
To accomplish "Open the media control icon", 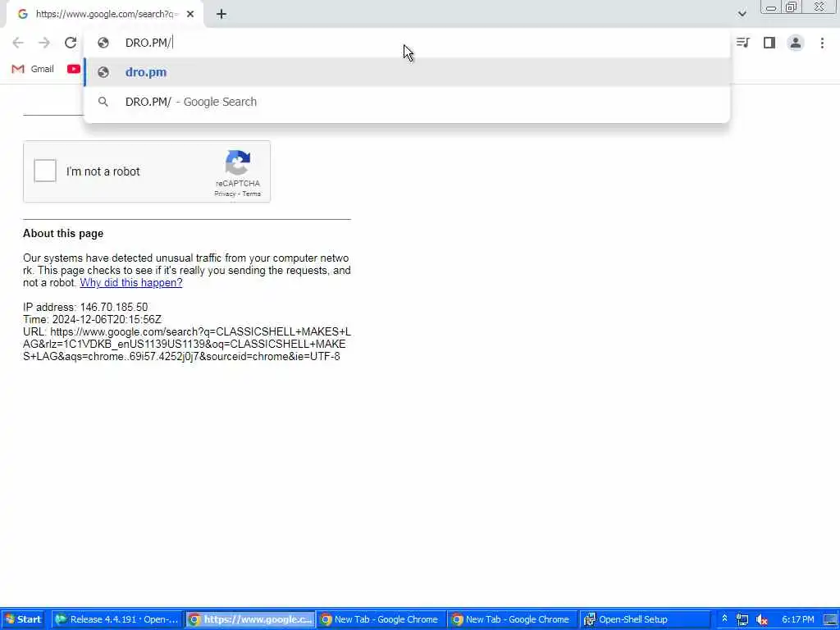I will click(742, 43).
